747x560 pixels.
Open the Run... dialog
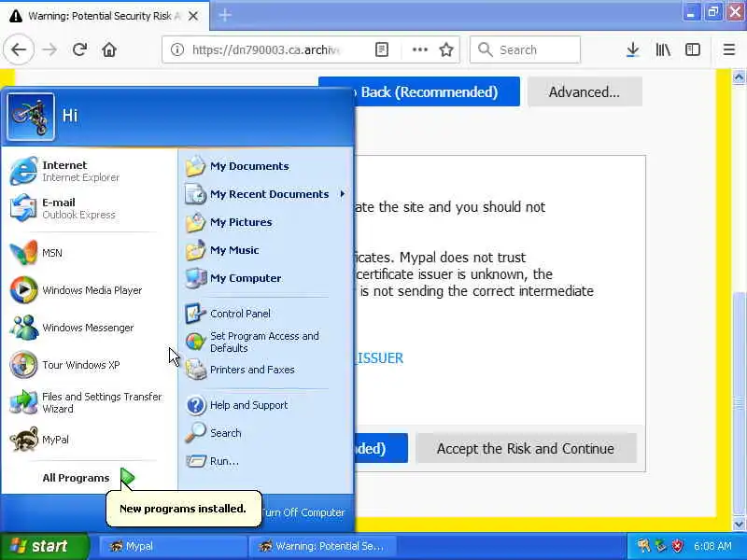click(x=266, y=461)
